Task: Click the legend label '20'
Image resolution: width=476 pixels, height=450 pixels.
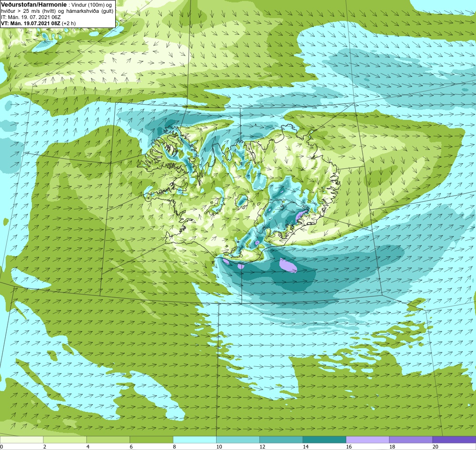Action: click(436, 447)
